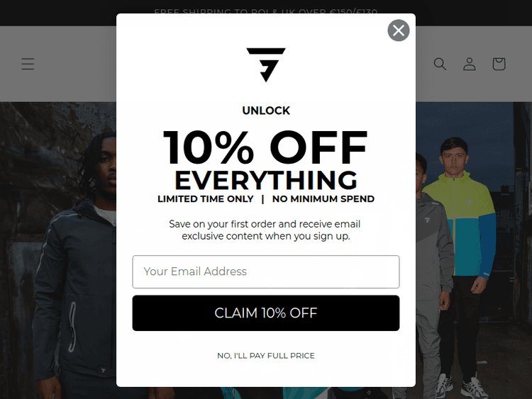Viewport: 532px width, 399px height.
Task: Open the account login icon
Action: pos(470,64)
